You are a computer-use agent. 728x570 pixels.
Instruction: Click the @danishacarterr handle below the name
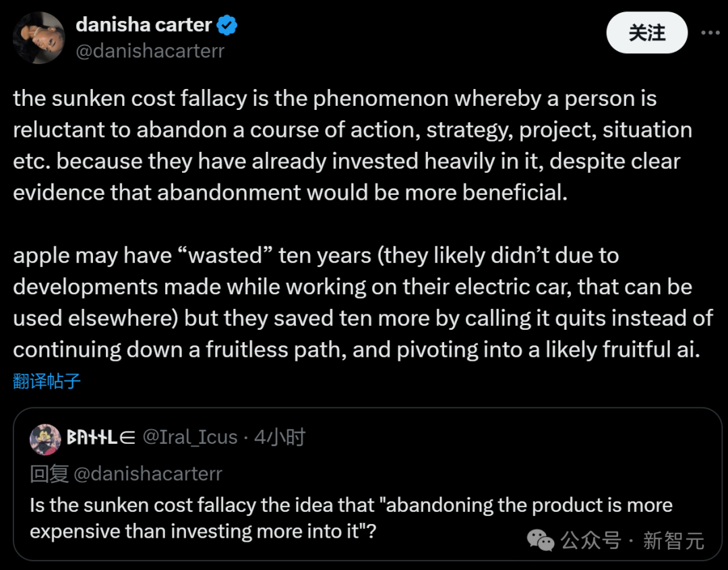[x=150, y=51]
